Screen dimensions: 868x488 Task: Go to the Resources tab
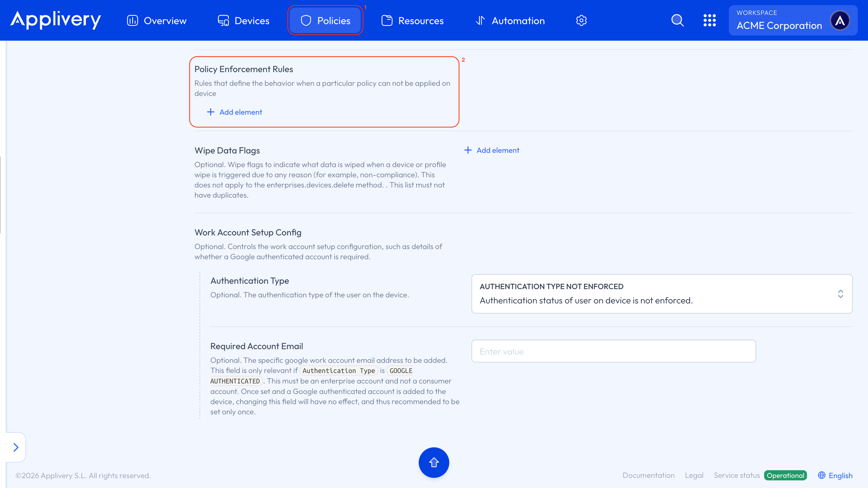click(x=412, y=21)
